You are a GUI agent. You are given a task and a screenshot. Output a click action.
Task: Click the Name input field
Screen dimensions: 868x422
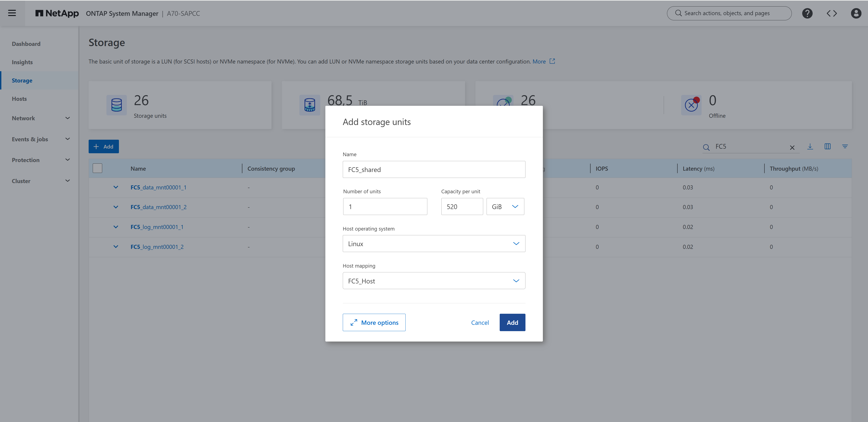coord(433,169)
